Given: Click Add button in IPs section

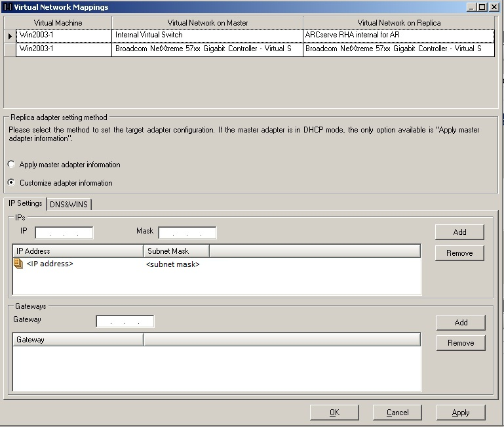Looking at the screenshot, I should click(459, 232).
